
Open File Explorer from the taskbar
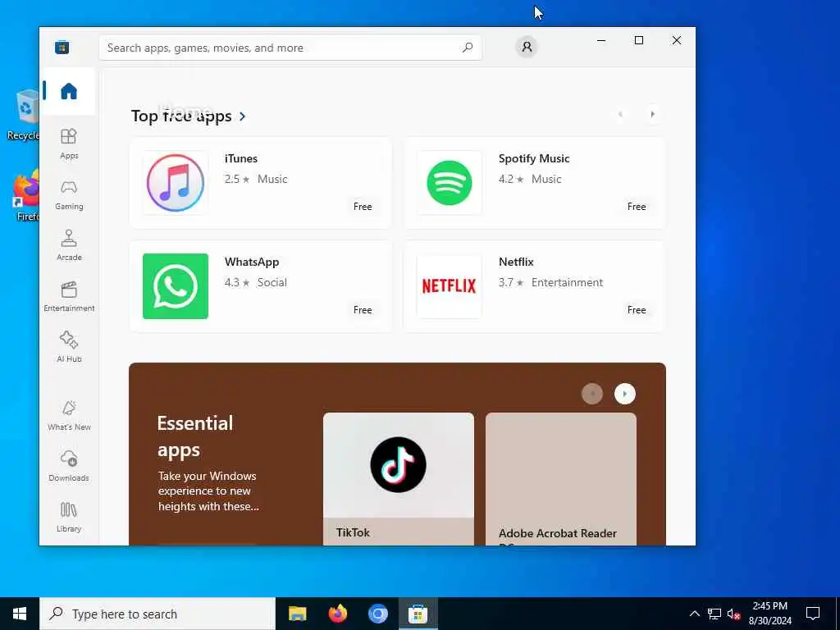(x=297, y=614)
